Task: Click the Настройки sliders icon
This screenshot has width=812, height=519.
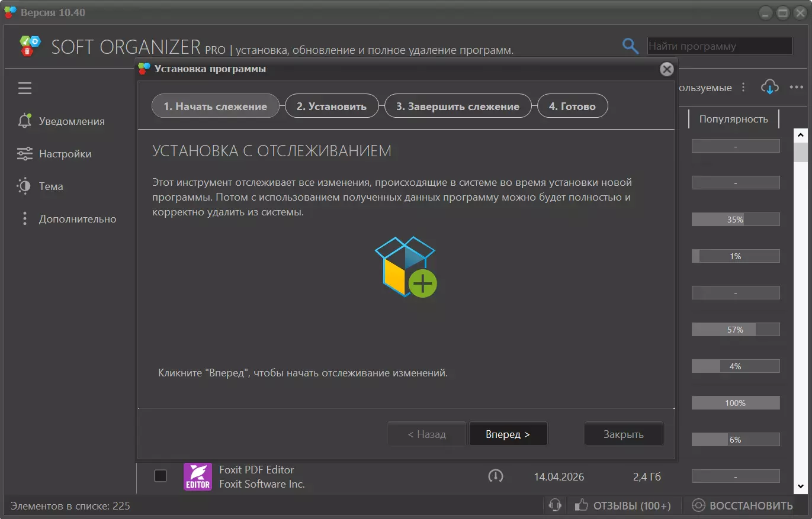Action: (24, 154)
